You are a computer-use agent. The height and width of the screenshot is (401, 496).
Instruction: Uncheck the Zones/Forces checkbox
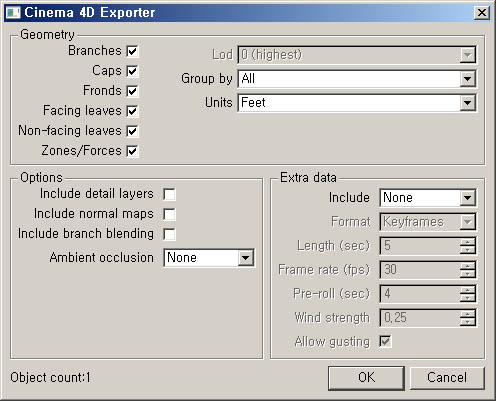pyautogui.click(x=132, y=151)
